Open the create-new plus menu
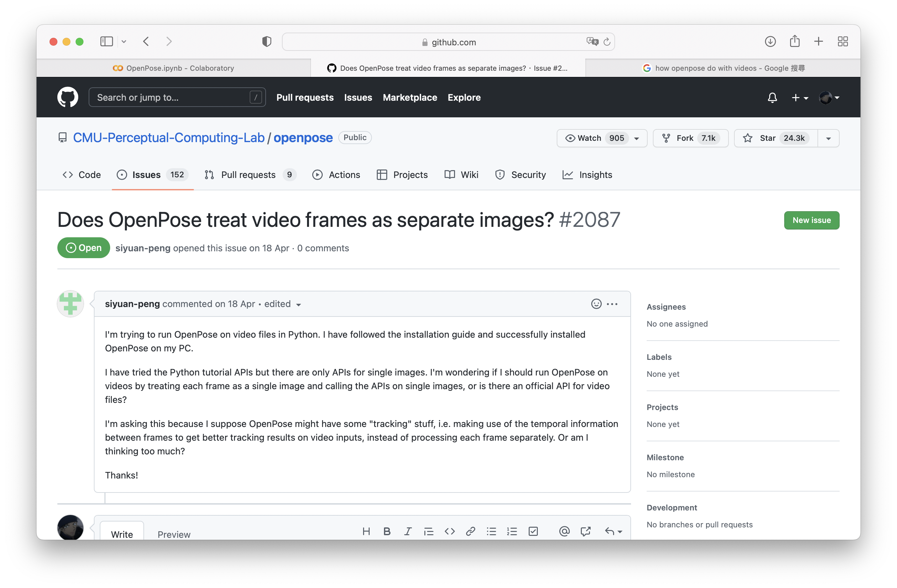Screen dimensions: 897x588 click(800, 98)
